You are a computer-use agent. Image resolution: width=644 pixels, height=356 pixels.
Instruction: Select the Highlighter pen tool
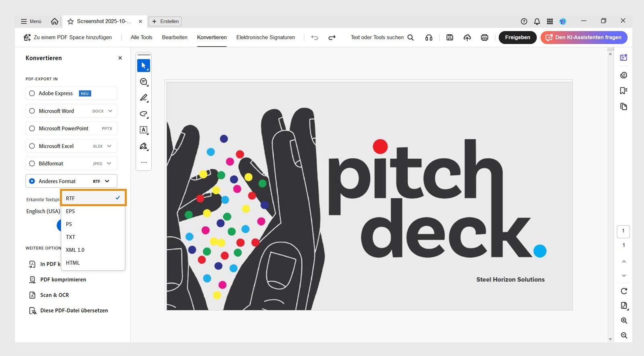coord(144,98)
